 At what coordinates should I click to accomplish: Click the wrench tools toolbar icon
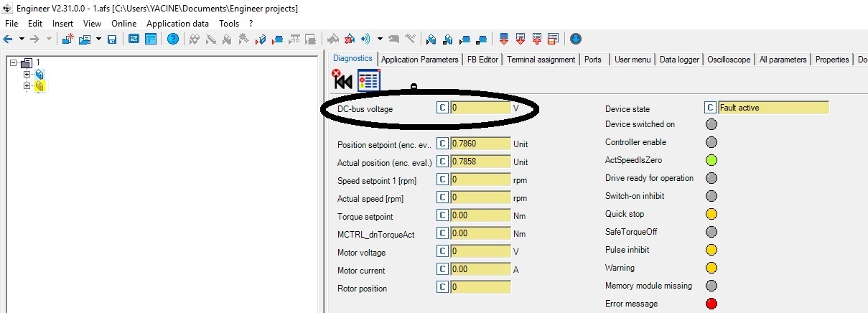tap(411, 39)
